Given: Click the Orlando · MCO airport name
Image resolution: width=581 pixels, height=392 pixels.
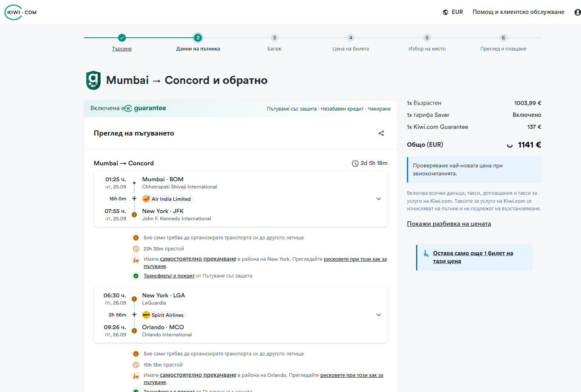Looking at the screenshot, I should [163, 328].
